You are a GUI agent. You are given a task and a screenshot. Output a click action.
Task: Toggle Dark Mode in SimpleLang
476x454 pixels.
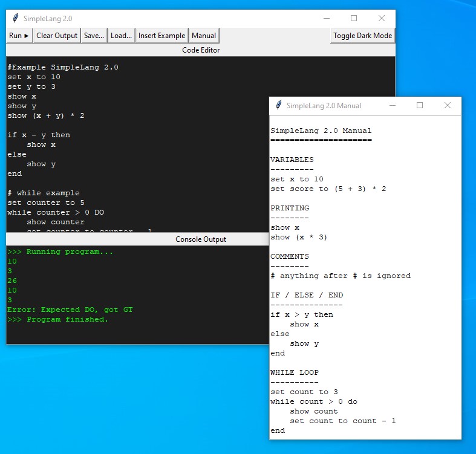click(x=362, y=36)
